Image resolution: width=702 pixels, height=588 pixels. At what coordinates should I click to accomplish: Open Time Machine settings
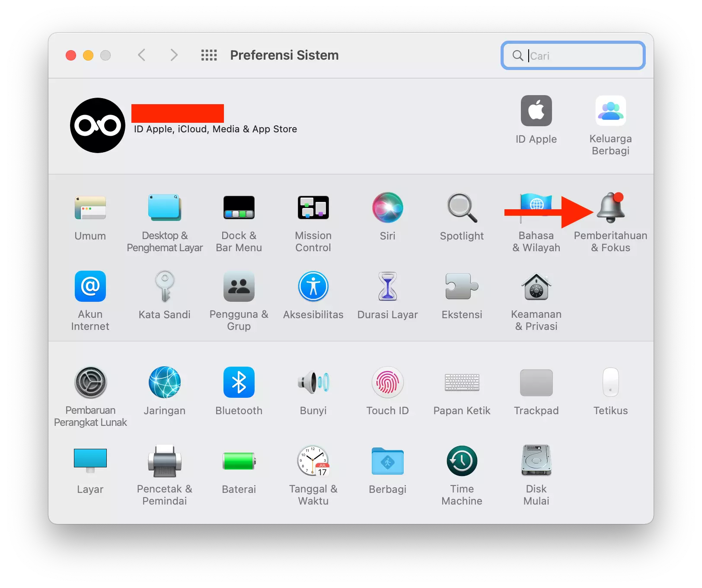point(462,461)
